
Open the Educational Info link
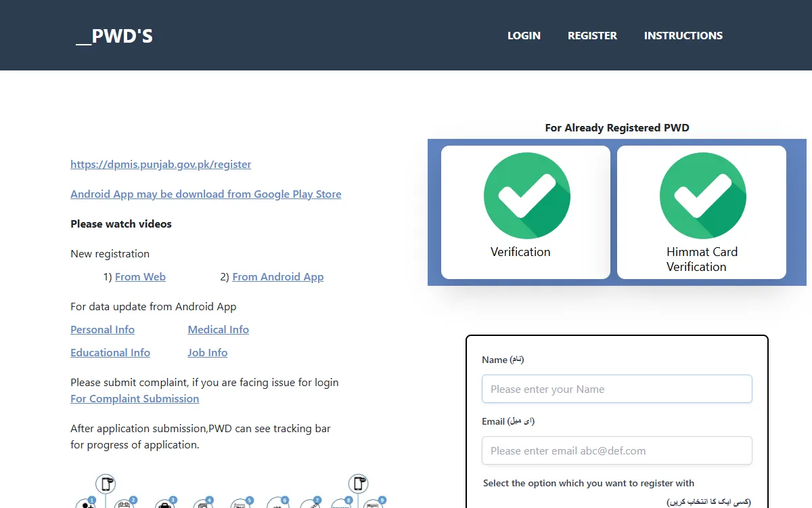coord(110,352)
